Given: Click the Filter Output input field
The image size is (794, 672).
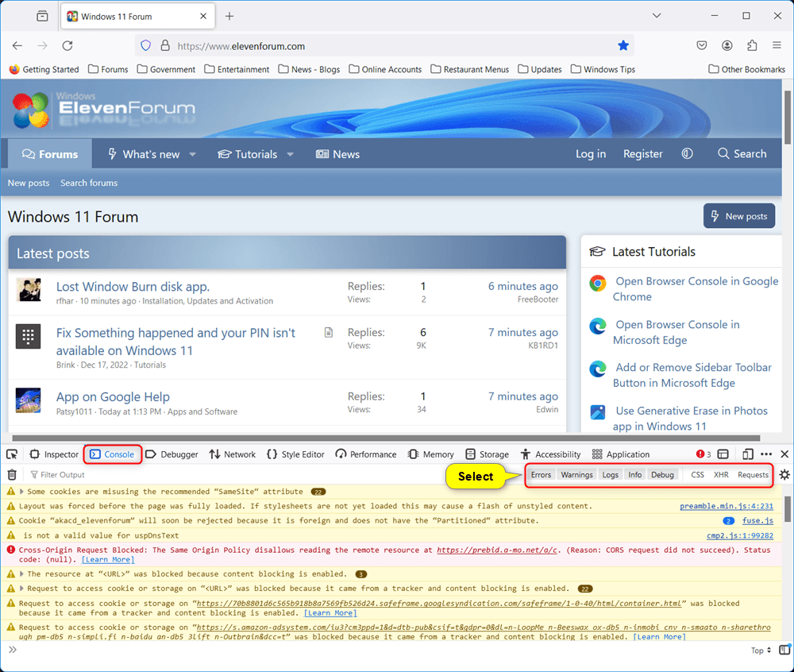Looking at the screenshot, I should click(233, 474).
